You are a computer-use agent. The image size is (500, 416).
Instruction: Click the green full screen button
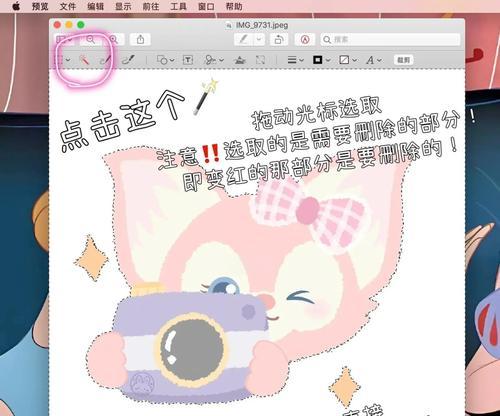(81, 25)
